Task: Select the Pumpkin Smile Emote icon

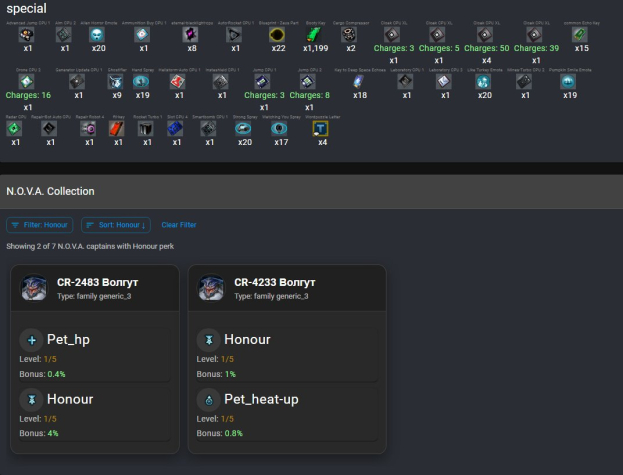Action: tap(568, 82)
